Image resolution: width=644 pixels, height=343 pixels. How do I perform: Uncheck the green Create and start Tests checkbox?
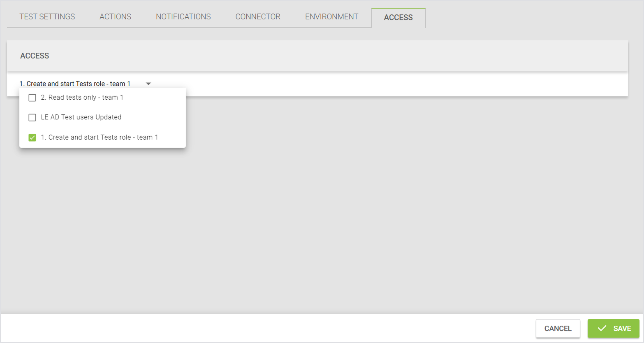tap(32, 138)
